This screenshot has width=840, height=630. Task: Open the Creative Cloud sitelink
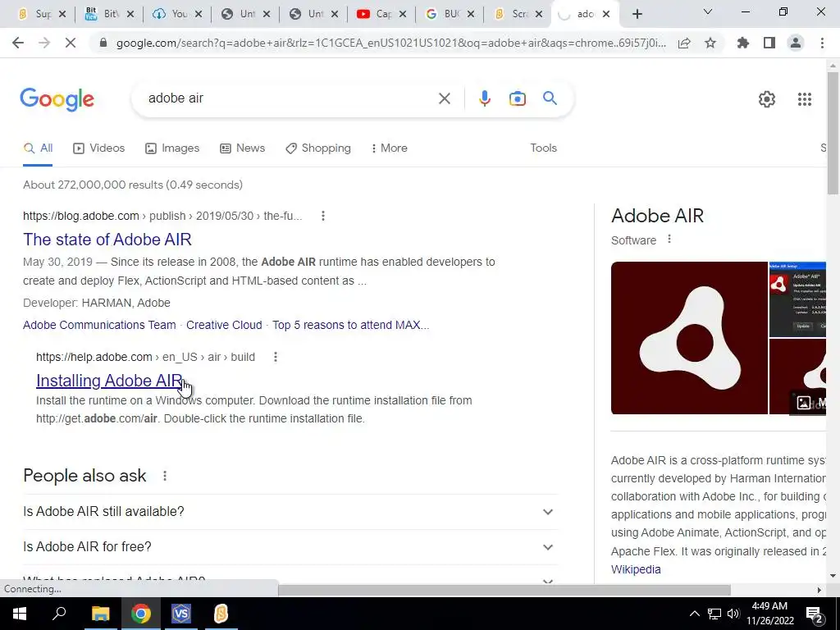224,325
